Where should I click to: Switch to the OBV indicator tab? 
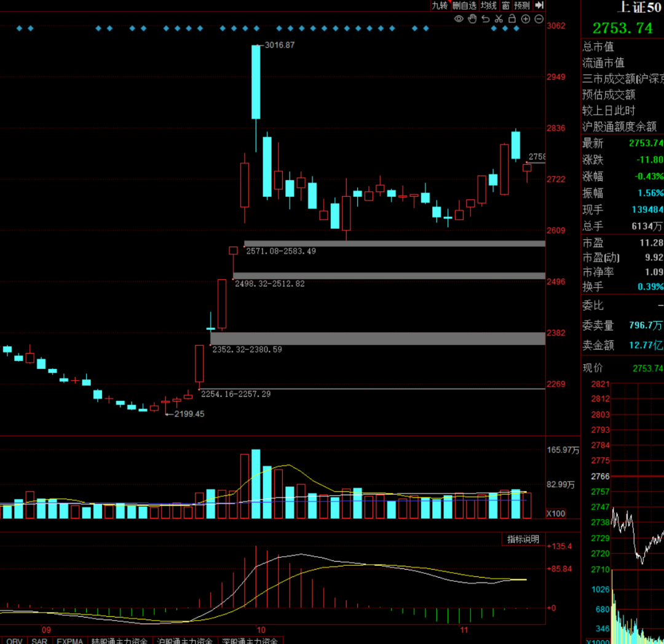tap(14, 640)
